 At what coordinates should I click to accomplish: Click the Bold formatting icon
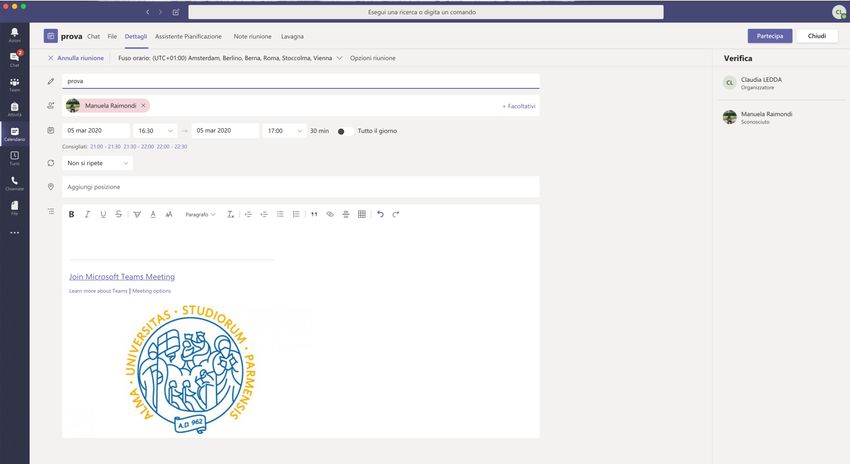(71, 214)
